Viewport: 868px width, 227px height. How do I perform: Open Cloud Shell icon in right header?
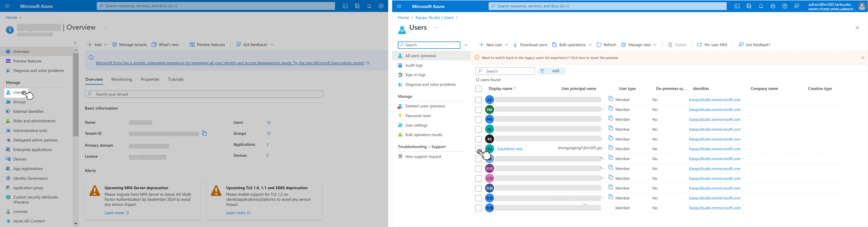pyautogui.click(x=737, y=6)
